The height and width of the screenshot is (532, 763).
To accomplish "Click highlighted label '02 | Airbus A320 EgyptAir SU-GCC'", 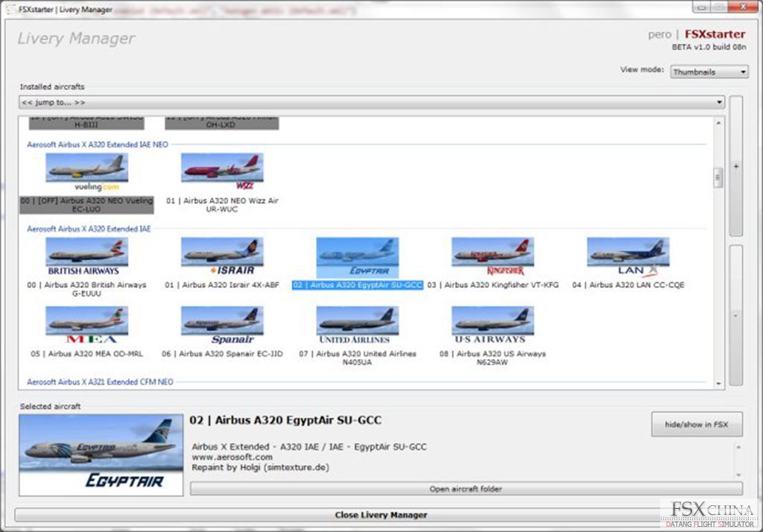I will click(x=357, y=285).
